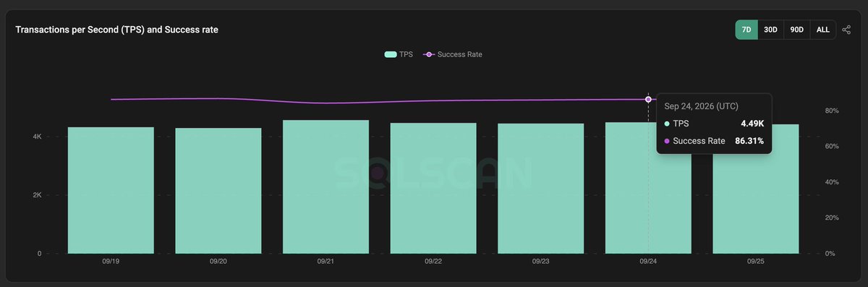
Task: Click the 09/24 x-axis label
Action: click(x=648, y=262)
